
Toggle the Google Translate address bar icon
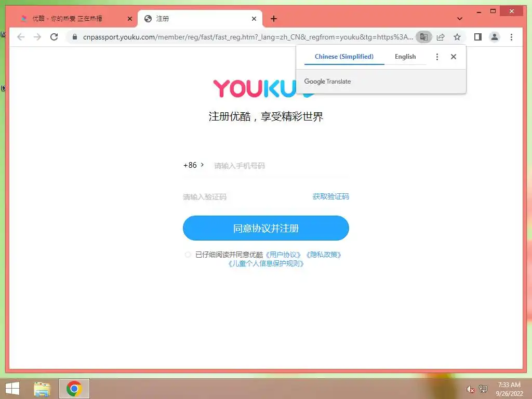point(424,37)
